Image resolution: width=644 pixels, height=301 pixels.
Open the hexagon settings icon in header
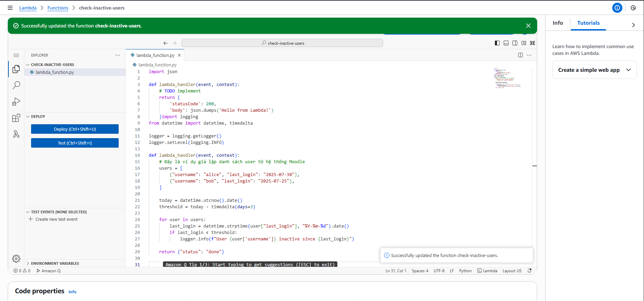(x=633, y=8)
